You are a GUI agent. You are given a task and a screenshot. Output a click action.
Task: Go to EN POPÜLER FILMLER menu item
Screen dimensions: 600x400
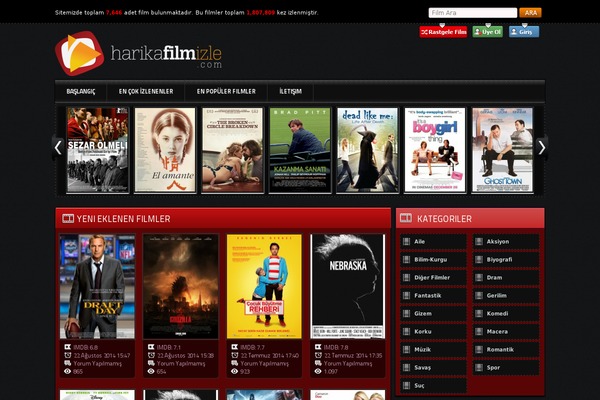point(226,91)
